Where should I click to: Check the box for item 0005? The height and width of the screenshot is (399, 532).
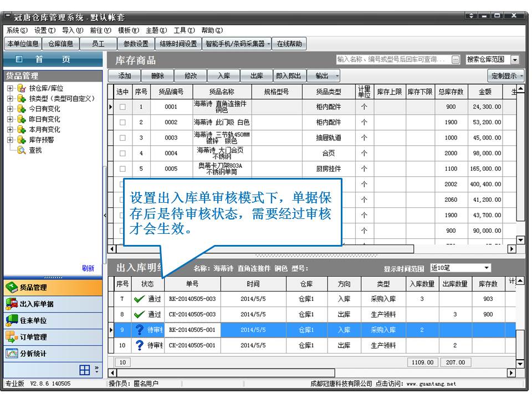pyautogui.click(x=122, y=169)
